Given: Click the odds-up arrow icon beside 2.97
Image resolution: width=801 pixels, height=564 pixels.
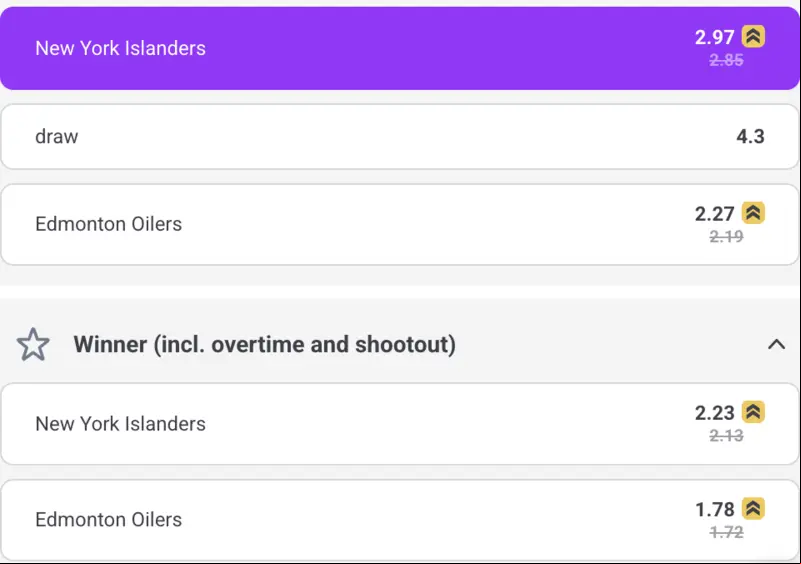Looking at the screenshot, I should pyautogui.click(x=753, y=36).
